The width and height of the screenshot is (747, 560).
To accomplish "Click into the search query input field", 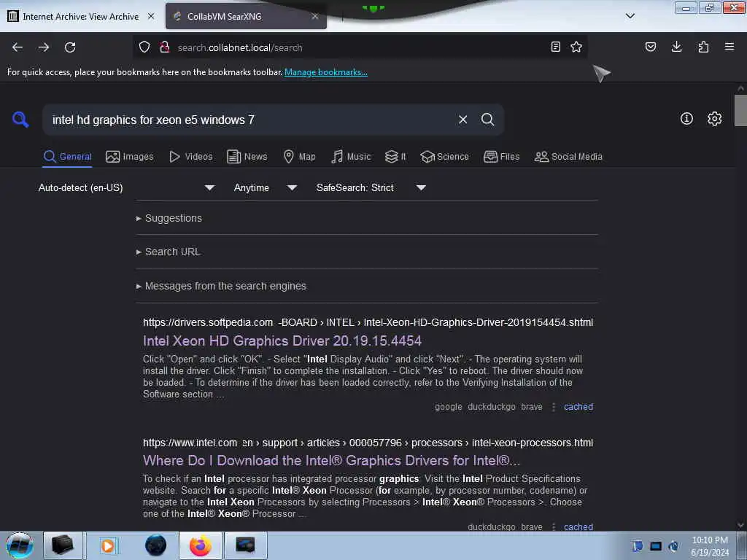I will 250,120.
